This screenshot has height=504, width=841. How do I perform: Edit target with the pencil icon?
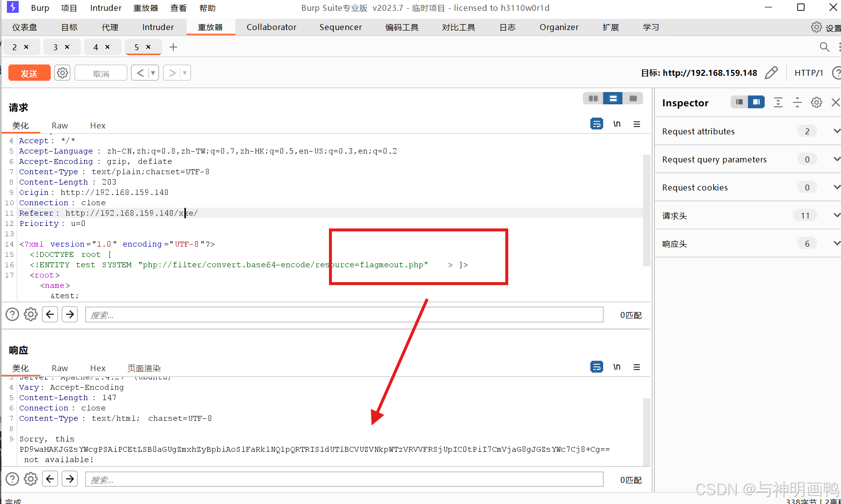point(772,73)
